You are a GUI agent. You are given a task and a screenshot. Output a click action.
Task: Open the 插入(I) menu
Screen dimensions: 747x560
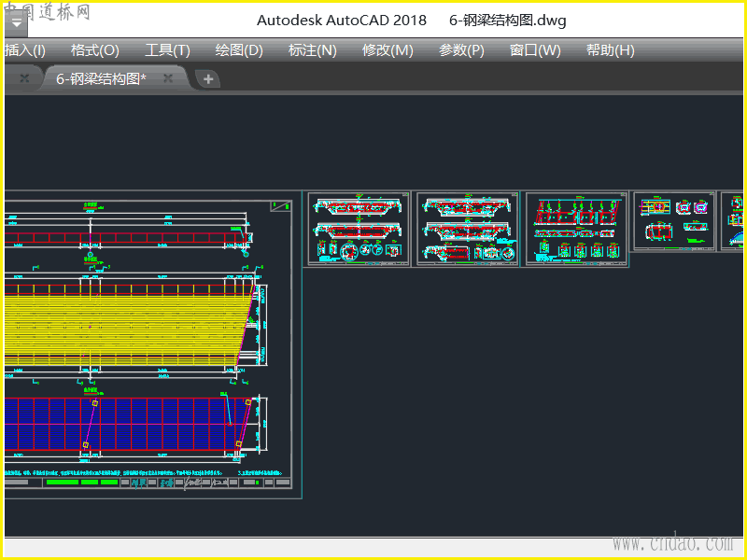coord(25,50)
